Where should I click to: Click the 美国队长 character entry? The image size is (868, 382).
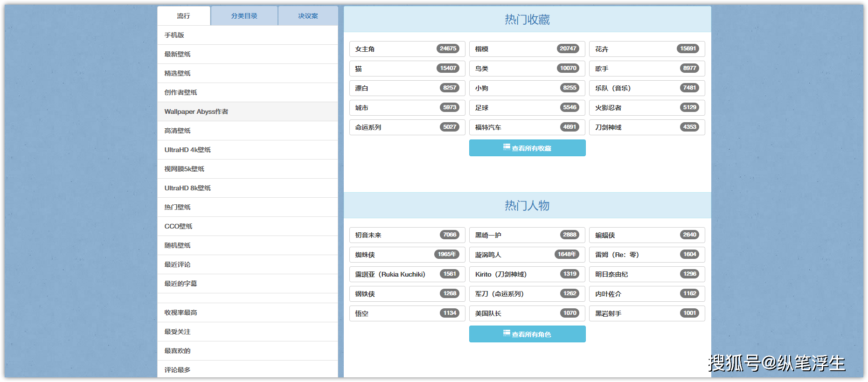(527, 313)
